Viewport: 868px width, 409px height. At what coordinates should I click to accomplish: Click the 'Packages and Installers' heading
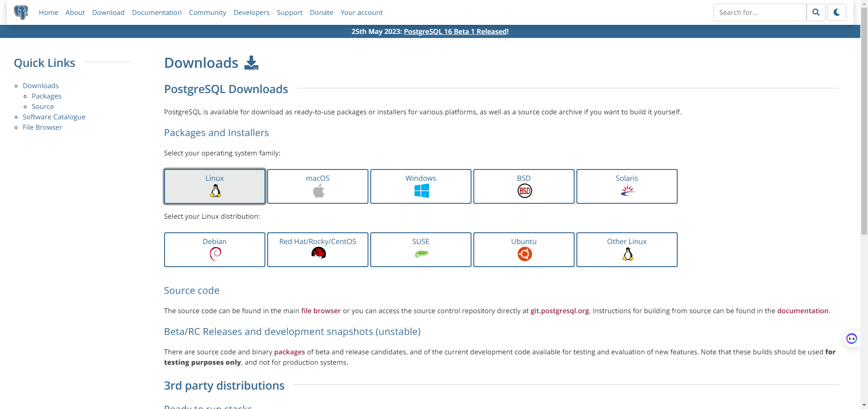pos(217,133)
